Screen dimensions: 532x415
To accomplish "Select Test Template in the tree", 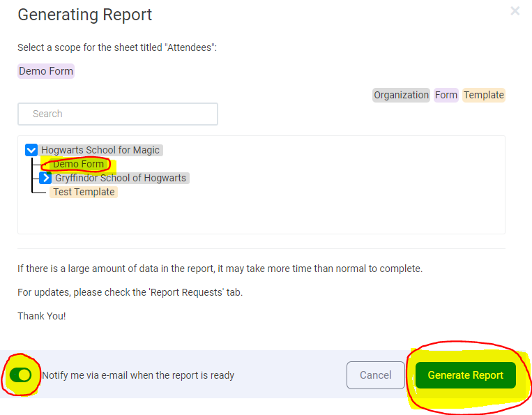I will tap(84, 192).
